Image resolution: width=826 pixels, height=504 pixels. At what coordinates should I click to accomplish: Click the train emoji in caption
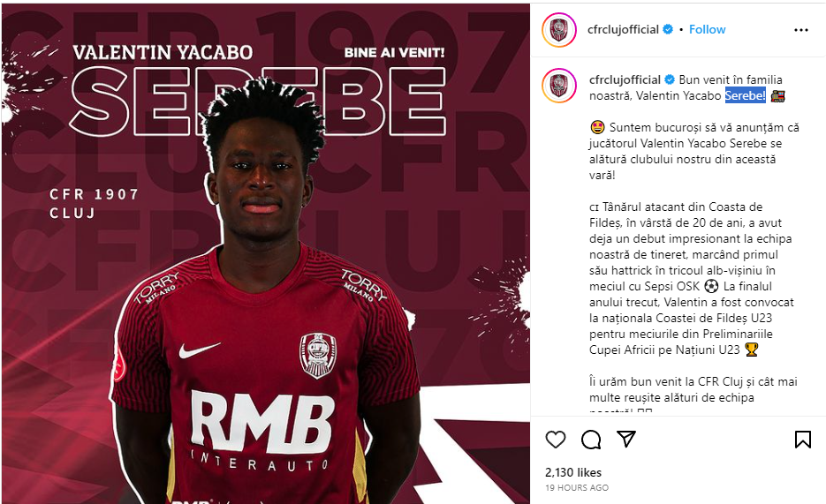click(x=778, y=96)
